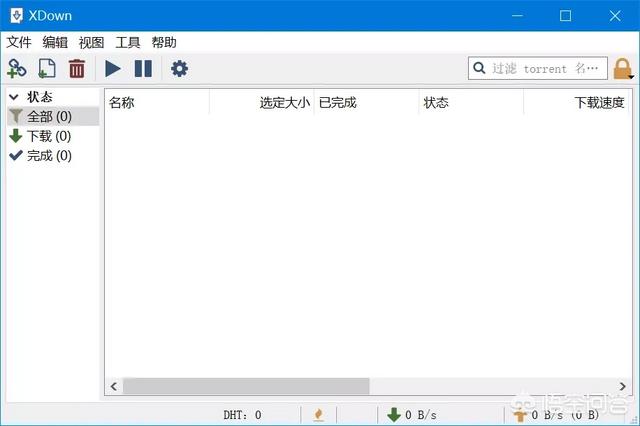Open the 帮助 menu
The image size is (640, 426).
164,42
